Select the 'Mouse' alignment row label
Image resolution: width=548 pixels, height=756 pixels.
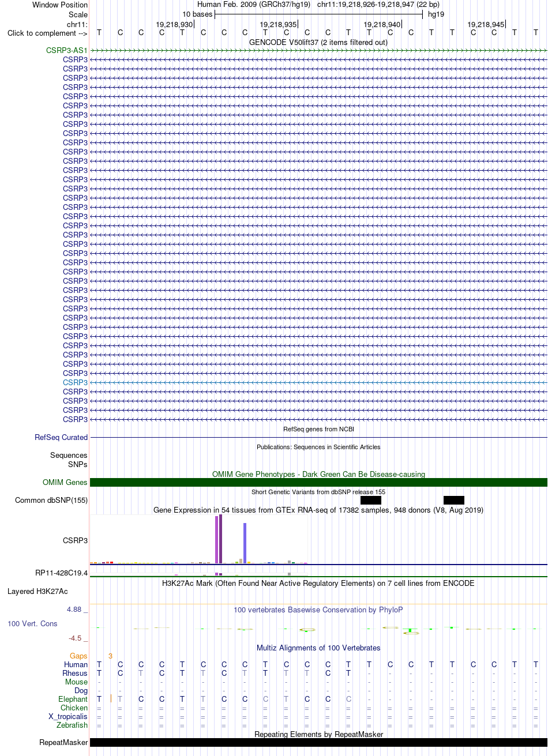(x=77, y=682)
